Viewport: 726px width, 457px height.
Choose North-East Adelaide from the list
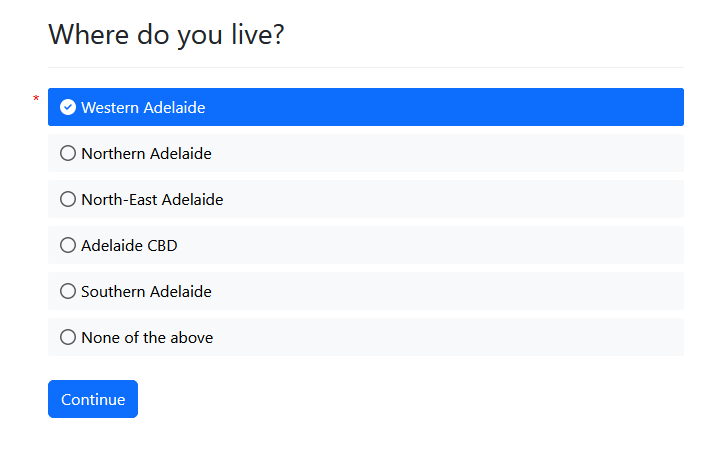(365, 200)
